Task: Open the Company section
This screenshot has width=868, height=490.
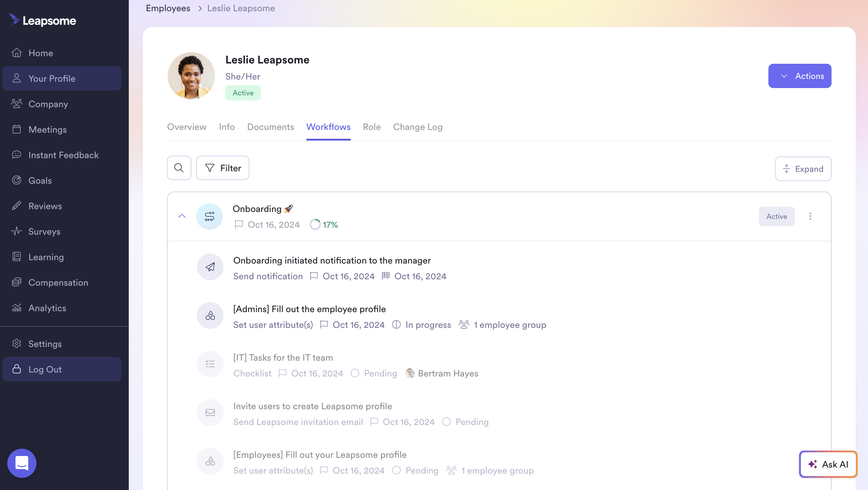Action: pyautogui.click(x=62, y=104)
